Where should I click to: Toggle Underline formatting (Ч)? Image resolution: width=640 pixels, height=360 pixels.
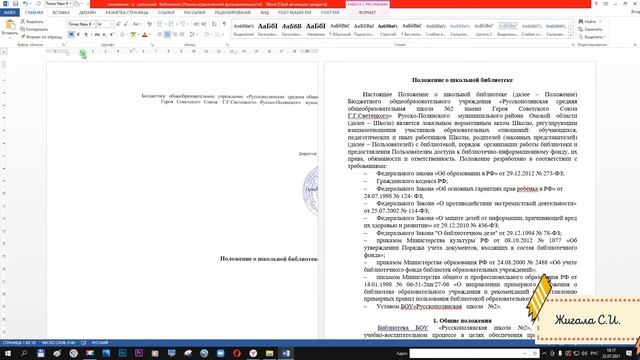pos(86,35)
